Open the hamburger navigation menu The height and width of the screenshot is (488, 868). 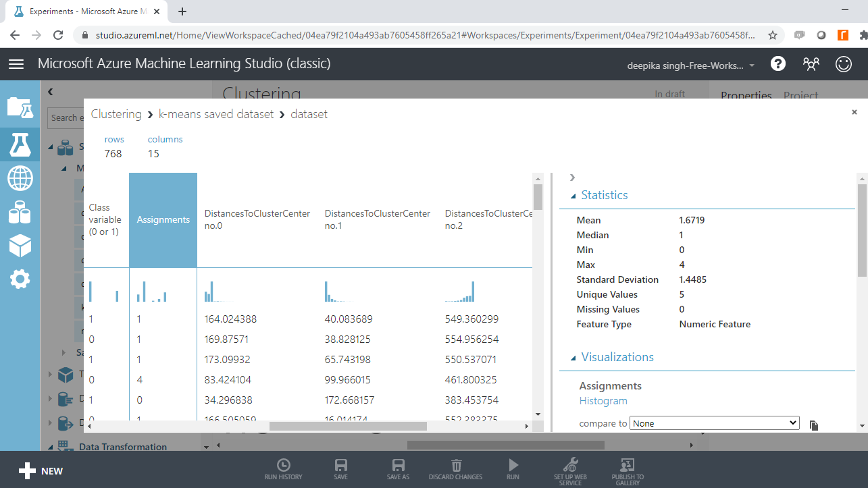click(16, 63)
